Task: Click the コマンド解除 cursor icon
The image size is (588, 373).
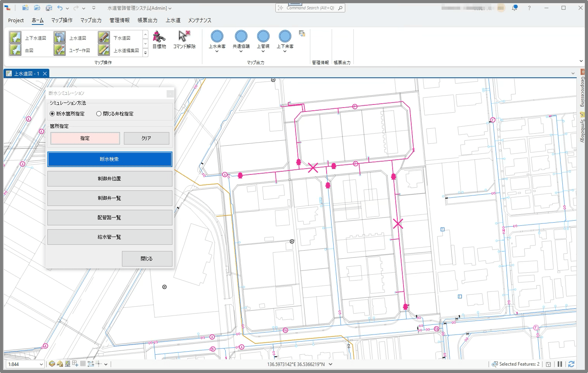Action: tap(184, 37)
